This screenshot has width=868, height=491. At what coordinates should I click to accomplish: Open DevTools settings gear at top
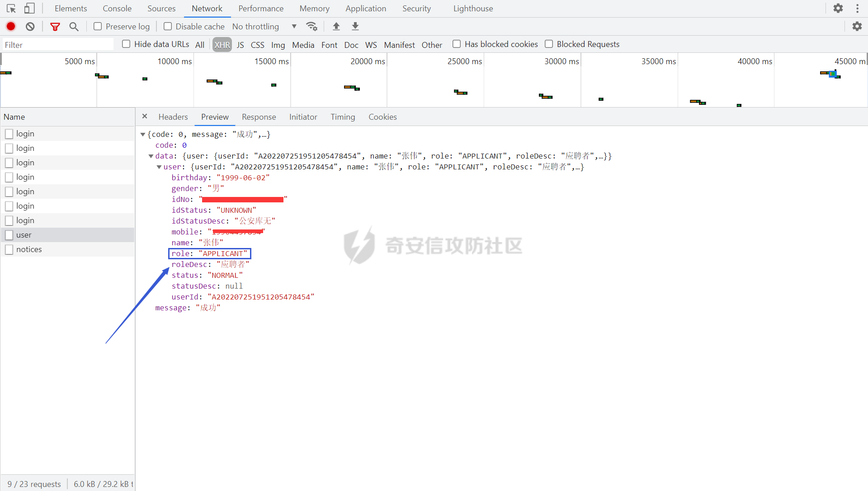coord(838,9)
